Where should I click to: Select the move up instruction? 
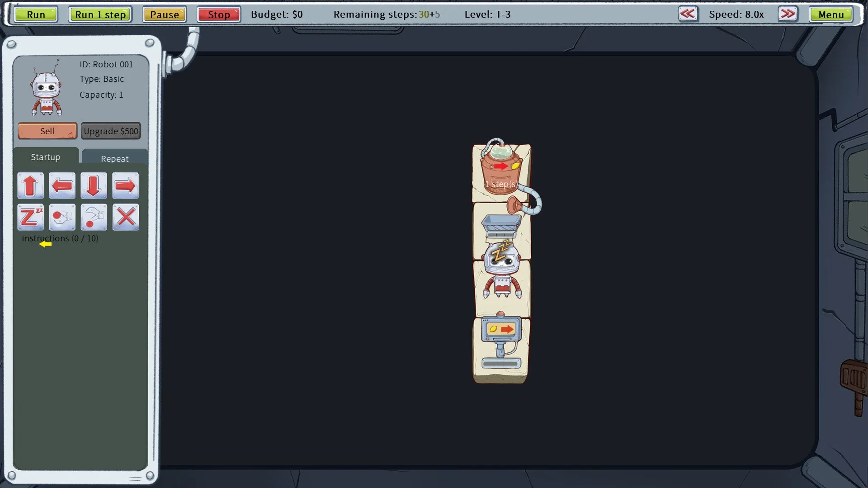(x=30, y=185)
